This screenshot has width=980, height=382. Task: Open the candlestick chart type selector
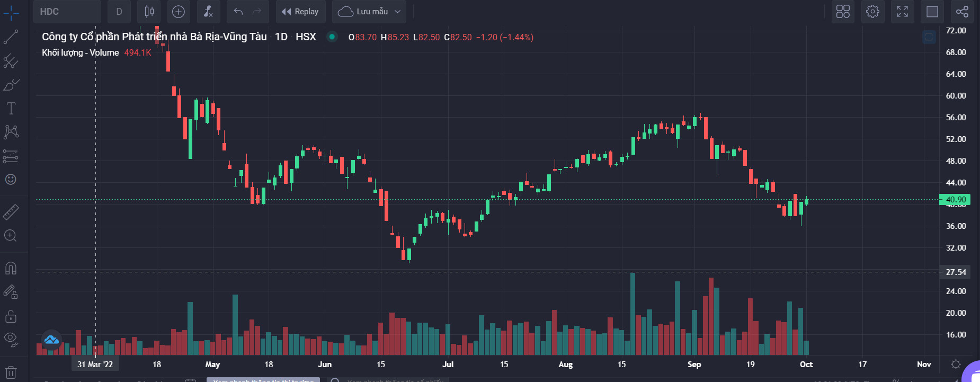click(x=149, y=12)
